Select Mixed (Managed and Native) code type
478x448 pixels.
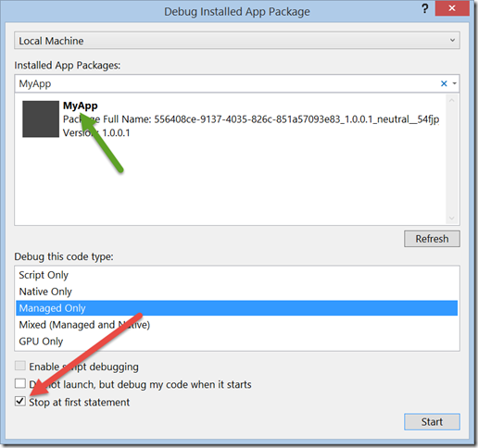237,325
